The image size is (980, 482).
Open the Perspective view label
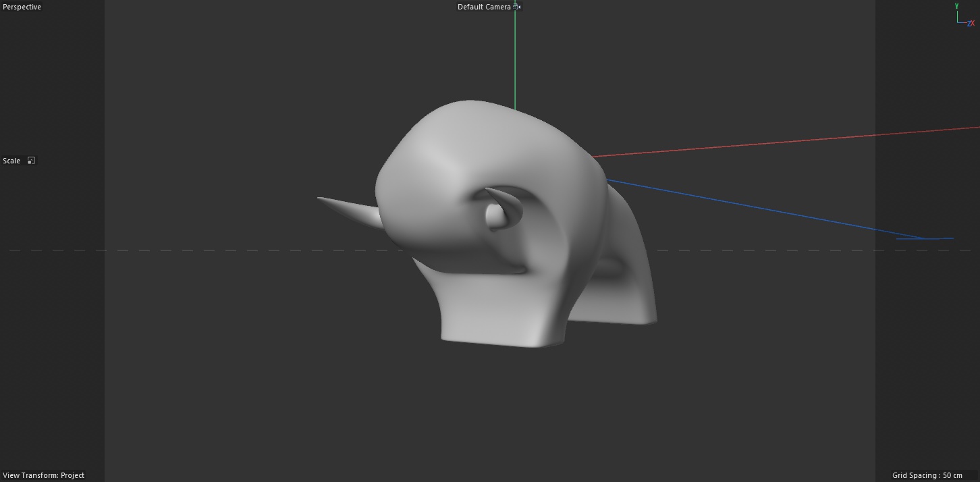(22, 7)
